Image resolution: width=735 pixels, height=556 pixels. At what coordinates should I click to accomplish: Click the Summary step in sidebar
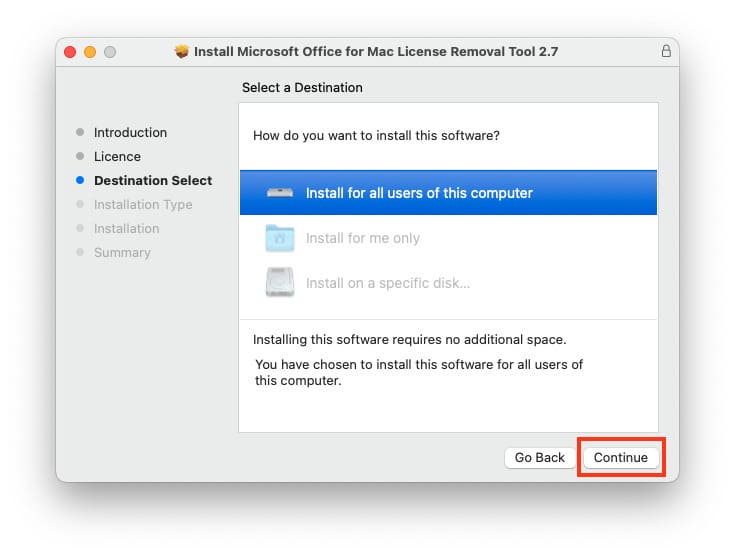[x=122, y=252]
